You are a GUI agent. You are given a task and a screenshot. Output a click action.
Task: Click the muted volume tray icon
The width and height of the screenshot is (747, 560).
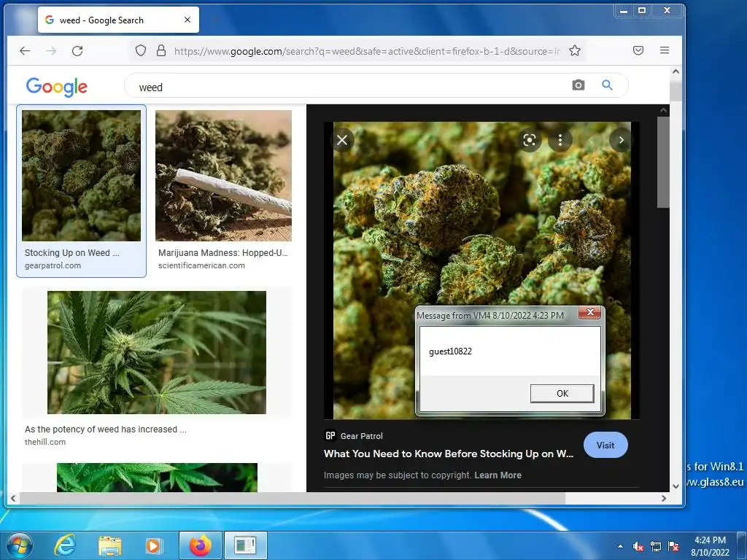coord(638,546)
